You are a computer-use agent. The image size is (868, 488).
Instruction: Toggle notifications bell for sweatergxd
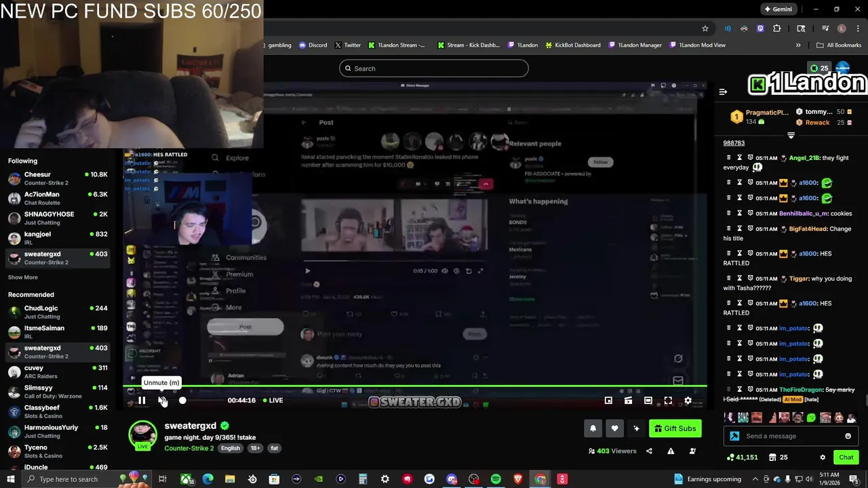click(x=593, y=428)
